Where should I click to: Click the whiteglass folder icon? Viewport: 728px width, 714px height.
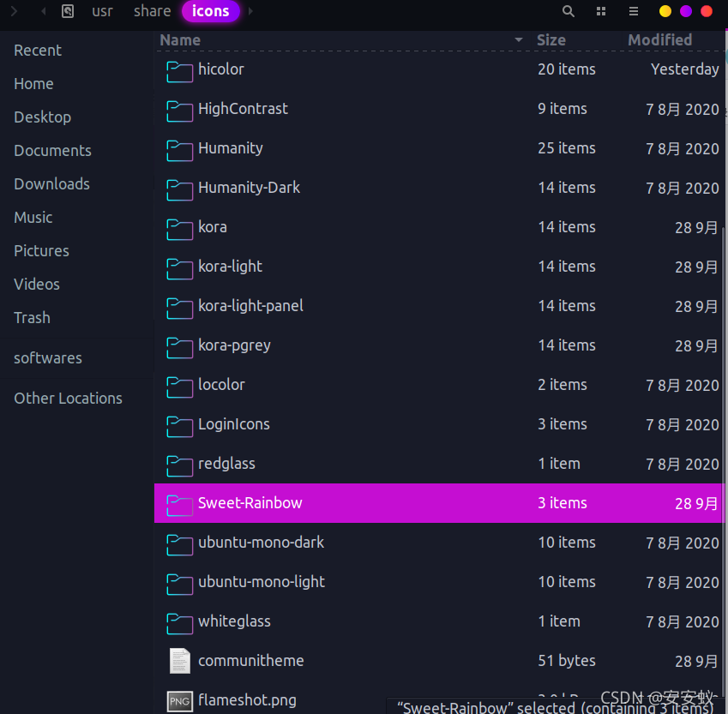180,624
